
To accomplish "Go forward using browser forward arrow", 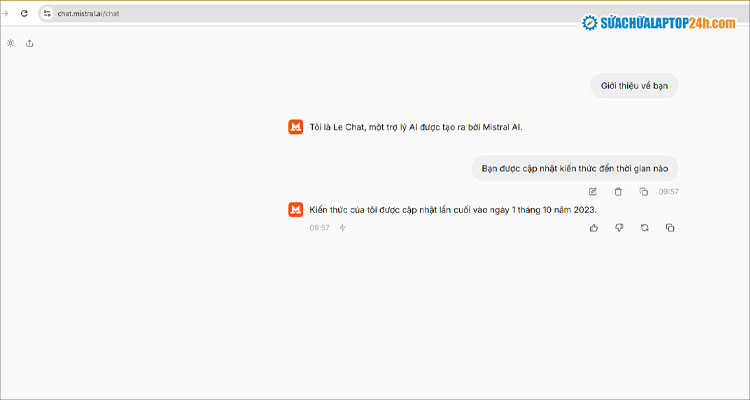I will [x=6, y=13].
